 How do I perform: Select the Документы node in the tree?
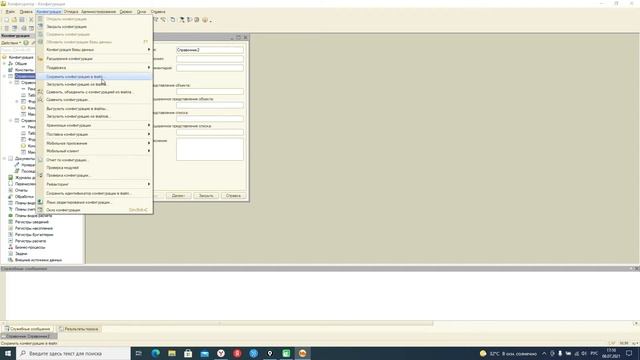click(x=25, y=158)
